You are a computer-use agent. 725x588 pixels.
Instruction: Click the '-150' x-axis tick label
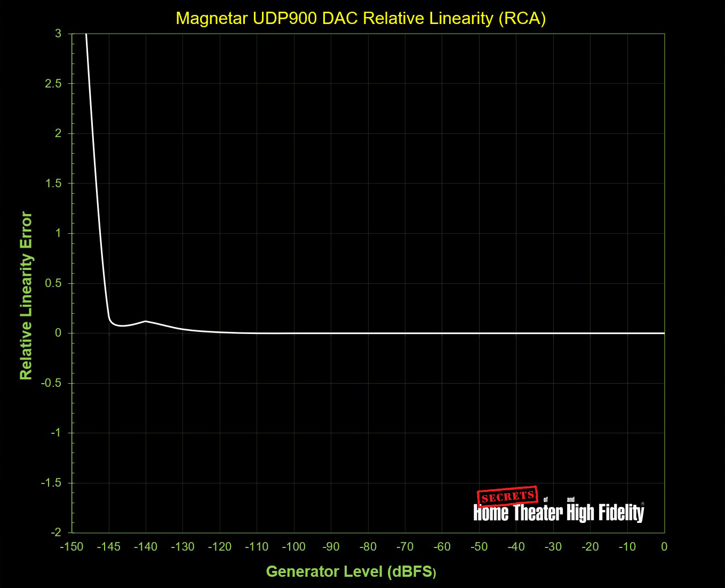click(71, 546)
